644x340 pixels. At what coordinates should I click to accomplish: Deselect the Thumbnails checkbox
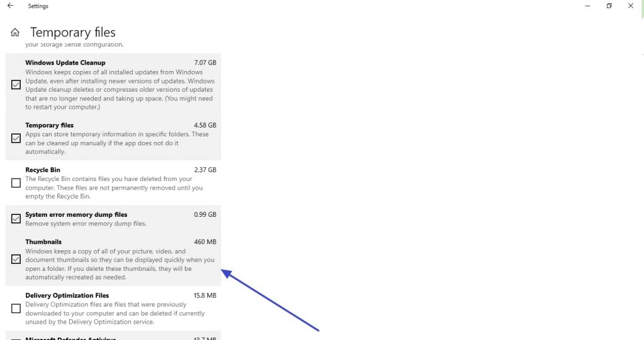point(16,259)
